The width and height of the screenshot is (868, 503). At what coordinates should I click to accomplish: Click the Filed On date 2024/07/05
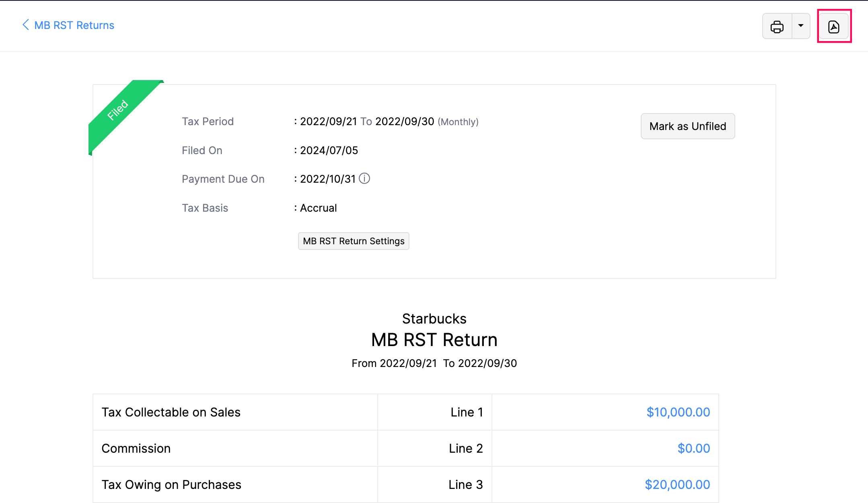[328, 150]
